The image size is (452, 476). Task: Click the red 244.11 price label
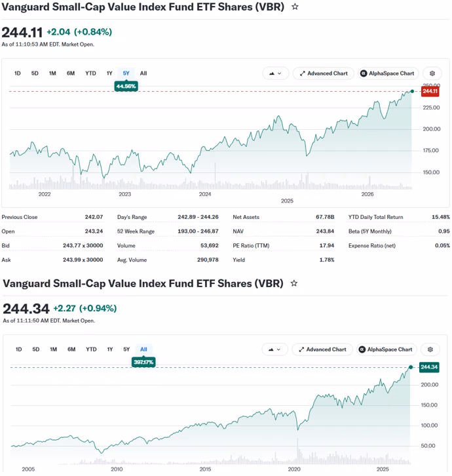[x=430, y=91]
